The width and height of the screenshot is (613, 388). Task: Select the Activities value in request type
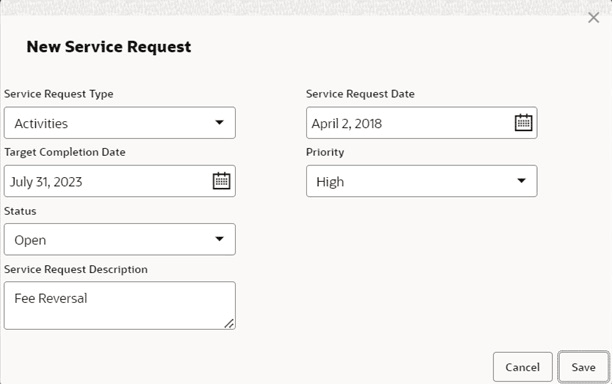pos(41,124)
